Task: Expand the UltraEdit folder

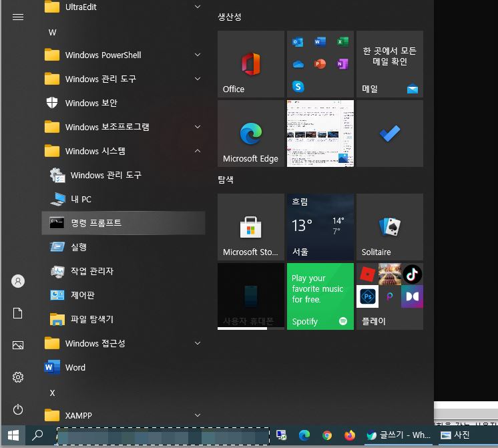Action: [123, 7]
